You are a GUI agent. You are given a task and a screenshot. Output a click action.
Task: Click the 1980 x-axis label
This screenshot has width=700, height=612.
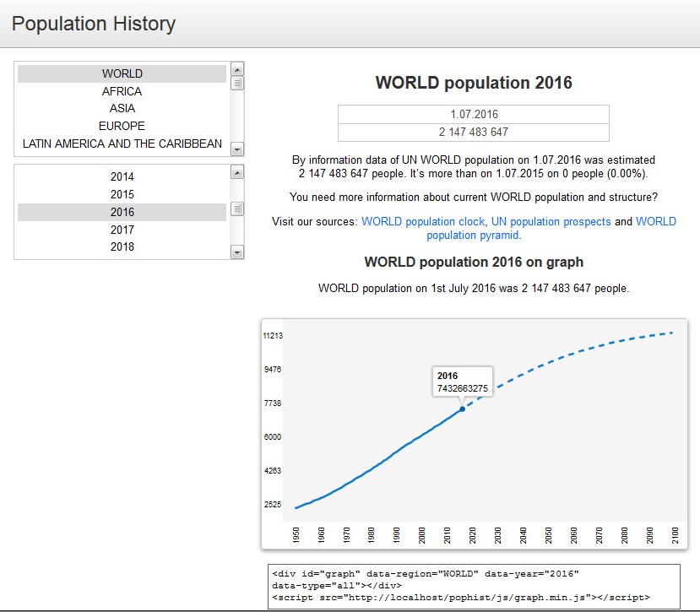pyautogui.click(x=372, y=535)
